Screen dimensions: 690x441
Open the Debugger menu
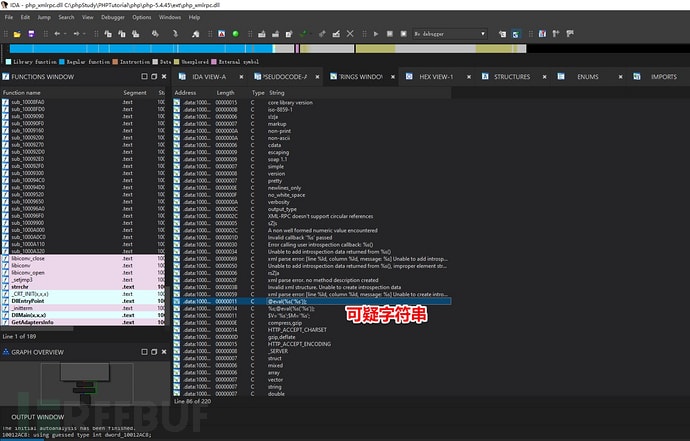tap(113, 17)
